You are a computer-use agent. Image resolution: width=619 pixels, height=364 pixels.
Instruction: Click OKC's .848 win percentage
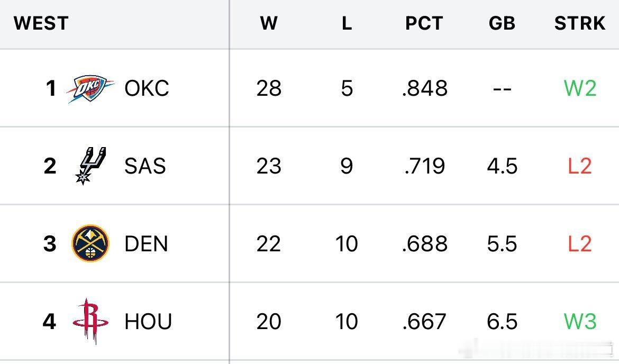click(x=424, y=88)
